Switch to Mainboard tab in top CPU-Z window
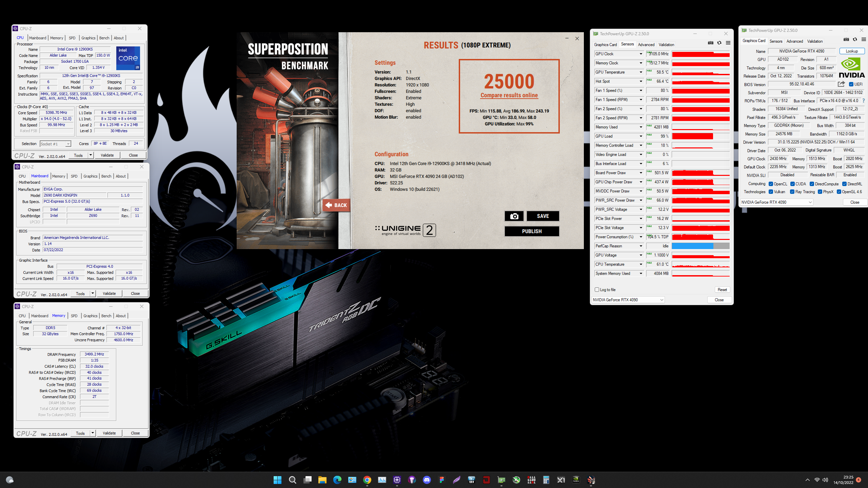This screenshot has width=868, height=488. click(x=38, y=38)
